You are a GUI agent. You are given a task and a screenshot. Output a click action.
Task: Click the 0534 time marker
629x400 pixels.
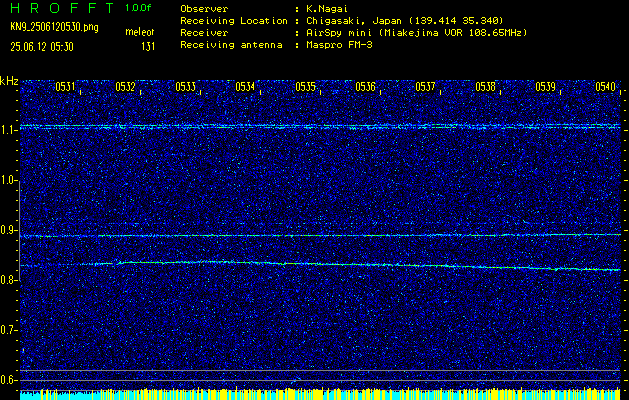[245, 87]
